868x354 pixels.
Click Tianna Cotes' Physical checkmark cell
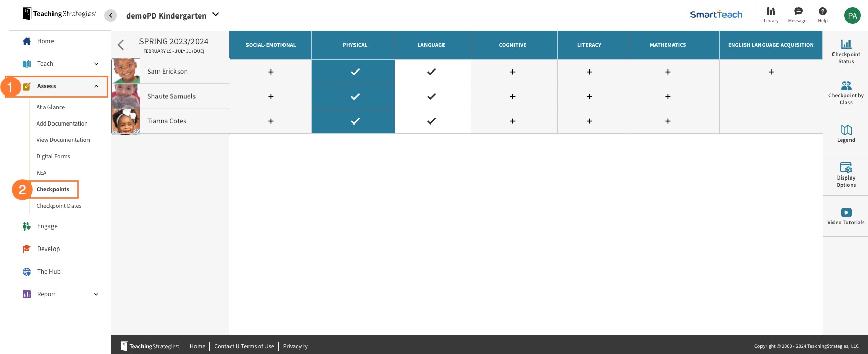point(355,121)
